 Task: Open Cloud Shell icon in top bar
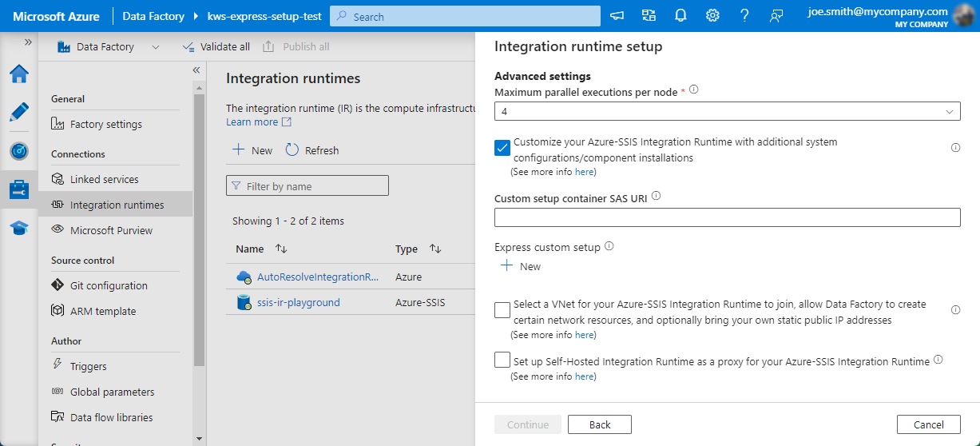617,16
